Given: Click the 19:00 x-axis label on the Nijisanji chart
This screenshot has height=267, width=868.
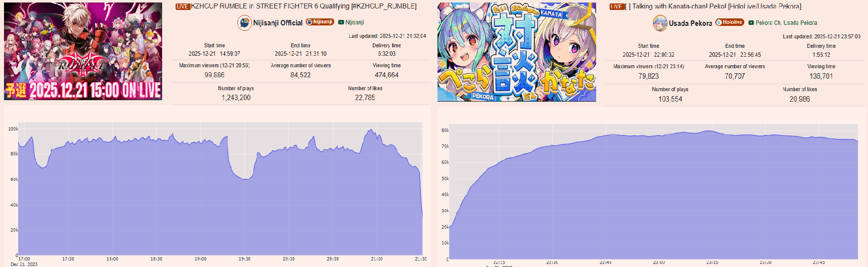Looking at the screenshot, I should pos(201,259).
